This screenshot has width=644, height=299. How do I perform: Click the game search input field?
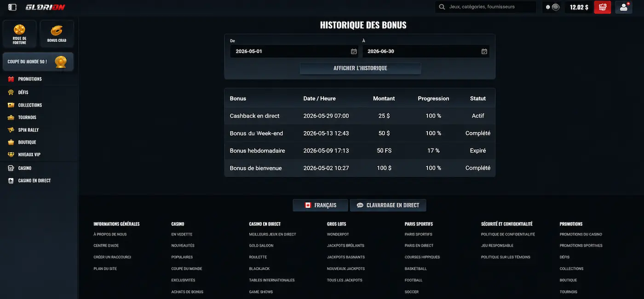[485, 7]
